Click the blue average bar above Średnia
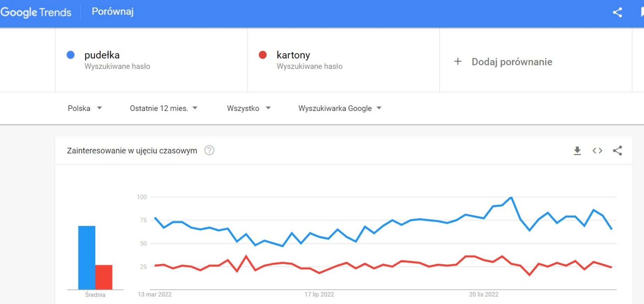 (x=86, y=257)
